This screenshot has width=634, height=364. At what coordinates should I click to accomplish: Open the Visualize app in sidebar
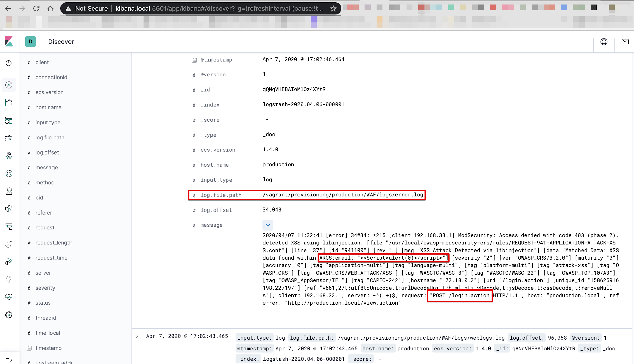click(x=9, y=103)
